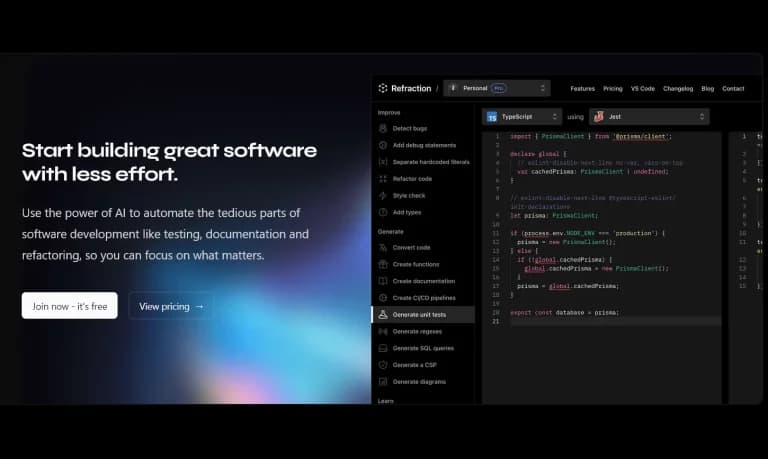This screenshot has height=459, width=768.
Task: Open the Features menu item
Action: point(582,89)
